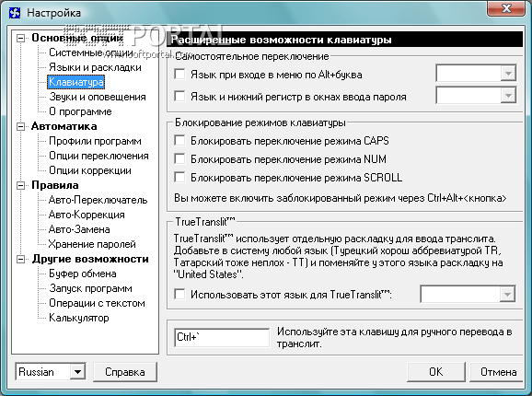Collapse the Автоматика tree section

20,126
